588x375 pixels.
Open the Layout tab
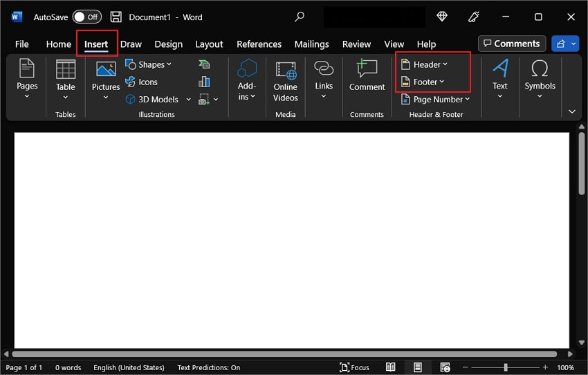coord(209,44)
